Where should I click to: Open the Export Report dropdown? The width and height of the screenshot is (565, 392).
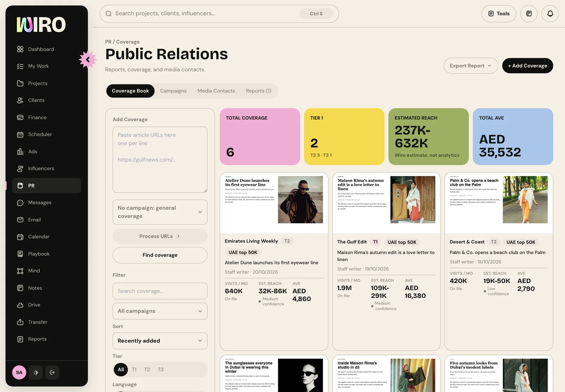pyautogui.click(x=471, y=66)
